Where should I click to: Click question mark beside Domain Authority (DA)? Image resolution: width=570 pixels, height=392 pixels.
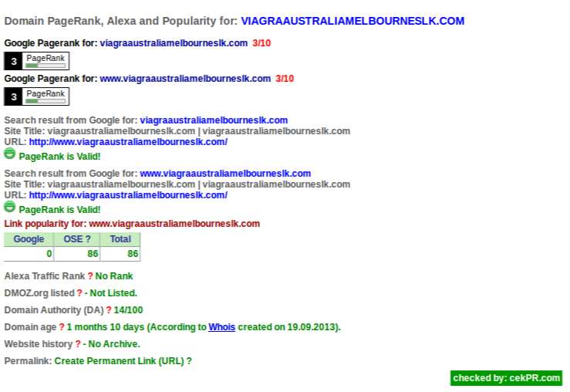(108, 310)
